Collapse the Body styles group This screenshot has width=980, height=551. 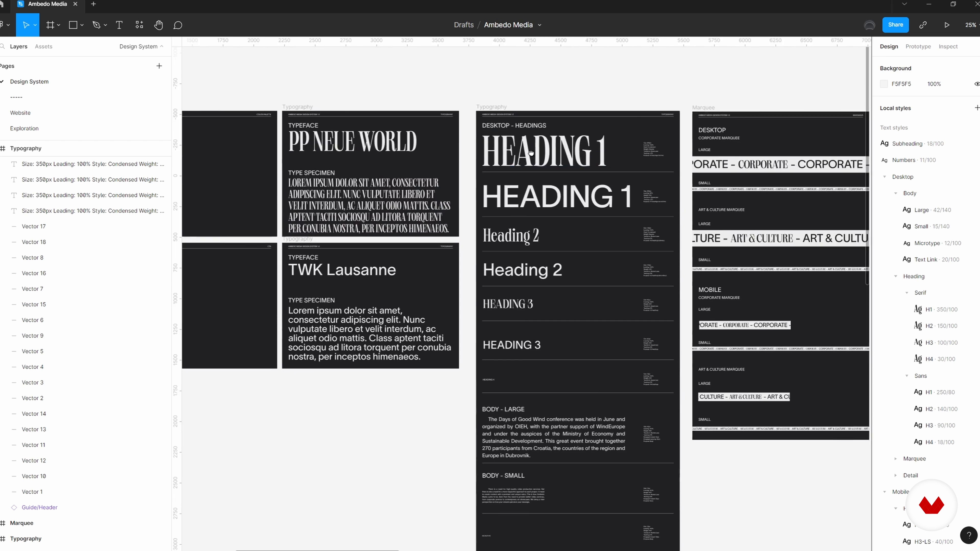click(896, 193)
